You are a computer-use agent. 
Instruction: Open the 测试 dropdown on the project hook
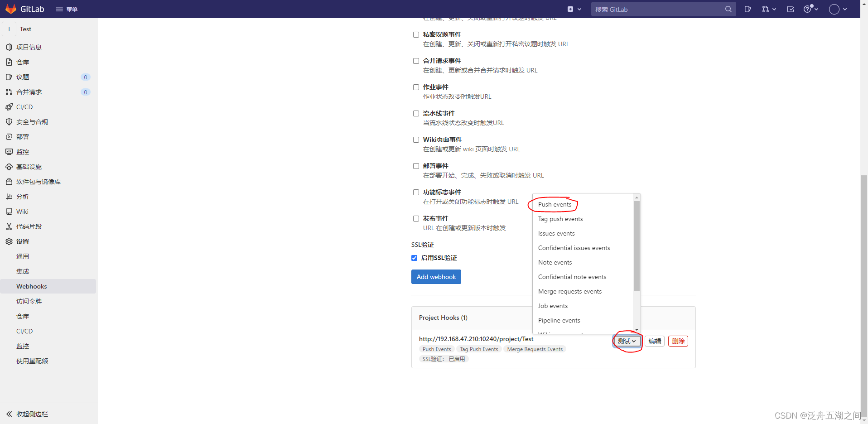pos(626,341)
